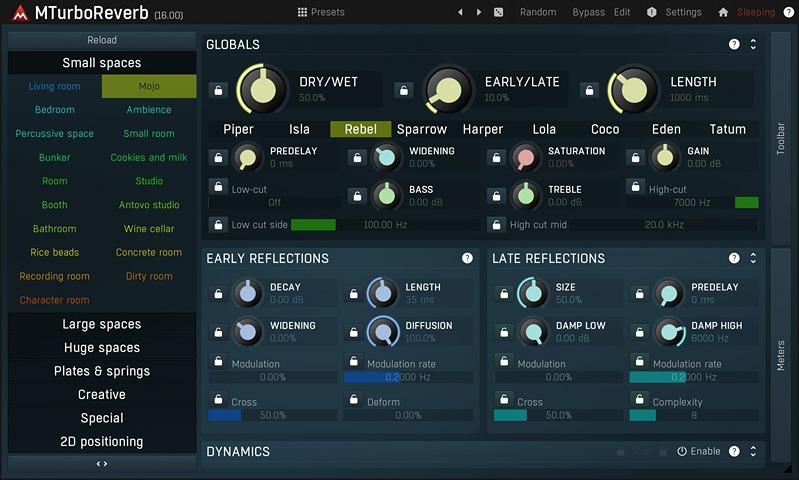Viewport: 799px width, 480px height.
Task: Choose the Living room preset
Action: [55, 86]
